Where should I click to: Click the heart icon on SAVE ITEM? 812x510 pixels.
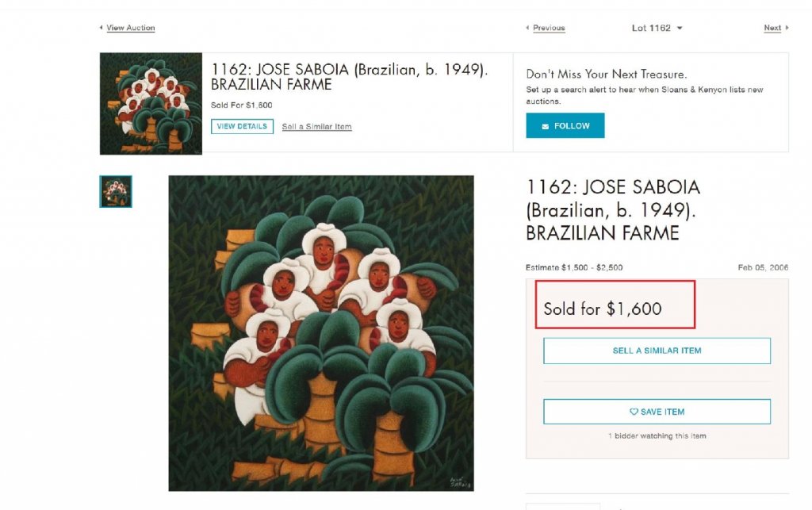pos(634,412)
